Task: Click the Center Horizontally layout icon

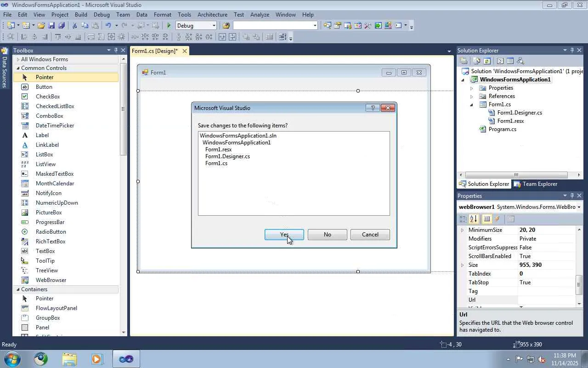Action: coord(222,37)
